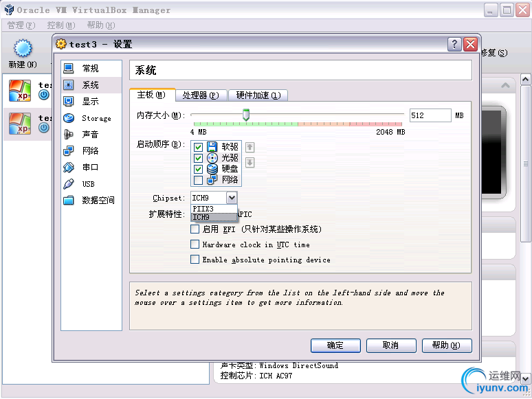532x399 pixels.
Task: Check the 网络 network boot checkbox
Action: click(198, 180)
